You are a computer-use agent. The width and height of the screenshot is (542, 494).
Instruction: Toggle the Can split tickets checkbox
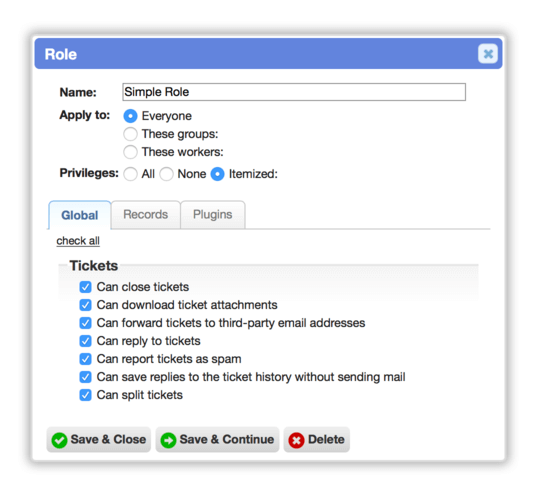(85, 395)
